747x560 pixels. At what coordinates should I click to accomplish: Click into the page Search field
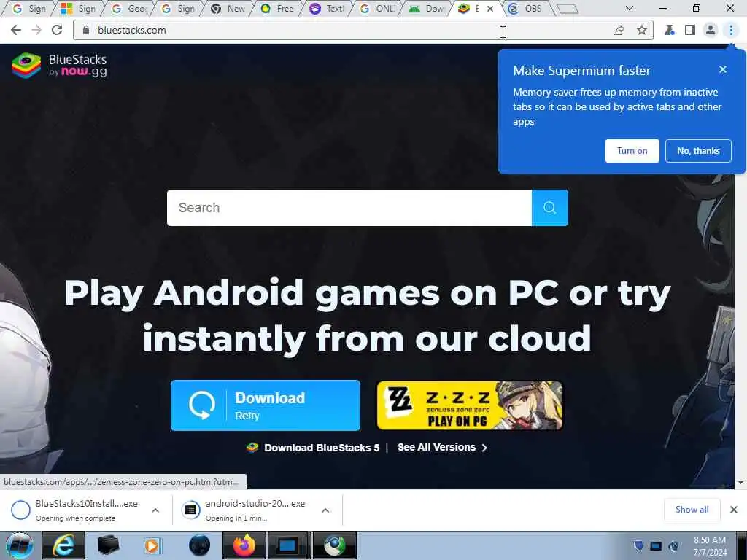[x=349, y=208]
